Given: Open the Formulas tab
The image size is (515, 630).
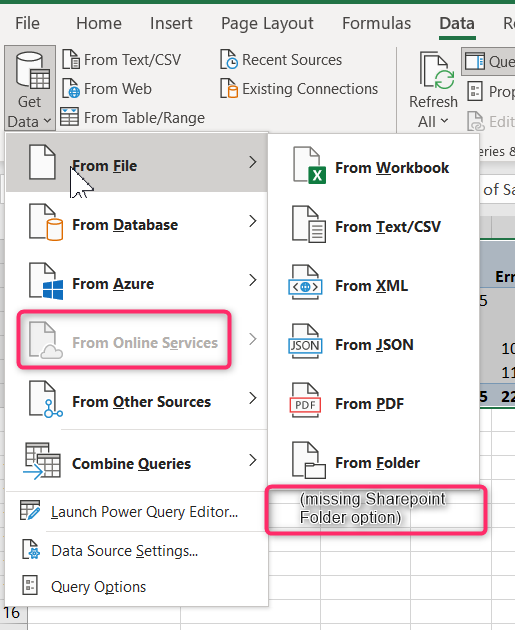Looking at the screenshot, I should point(376,23).
